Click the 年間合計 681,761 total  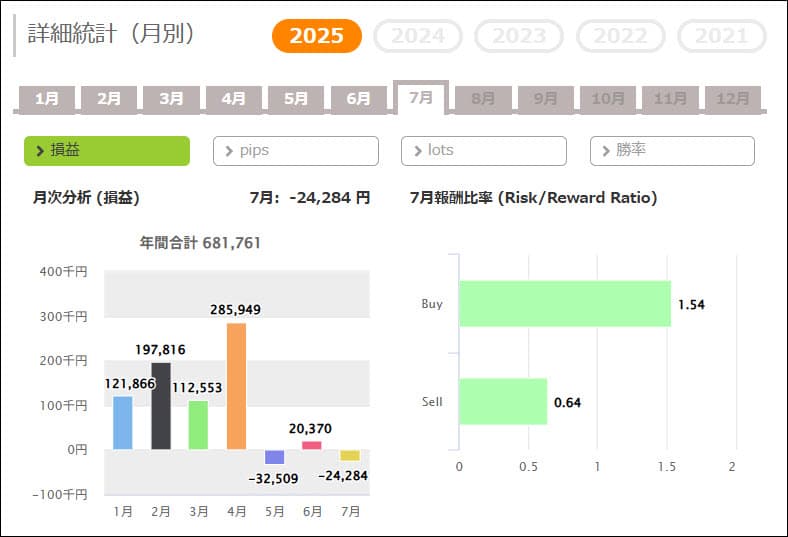point(200,243)
